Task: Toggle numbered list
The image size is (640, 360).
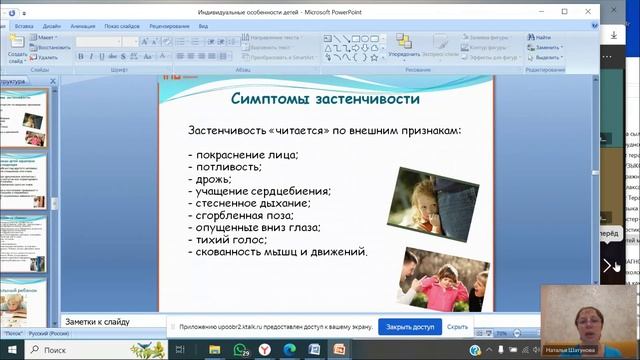Action: tap(196, 42)
